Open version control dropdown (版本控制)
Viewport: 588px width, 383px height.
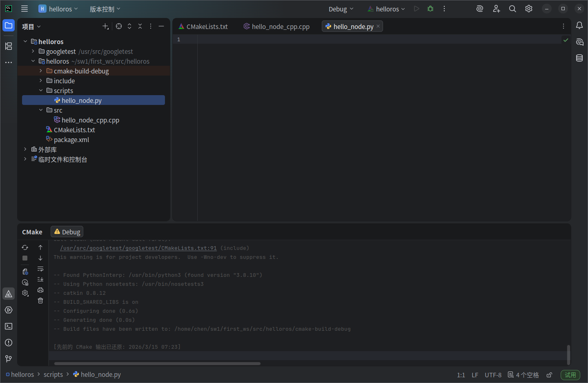[x=105, y=9]
